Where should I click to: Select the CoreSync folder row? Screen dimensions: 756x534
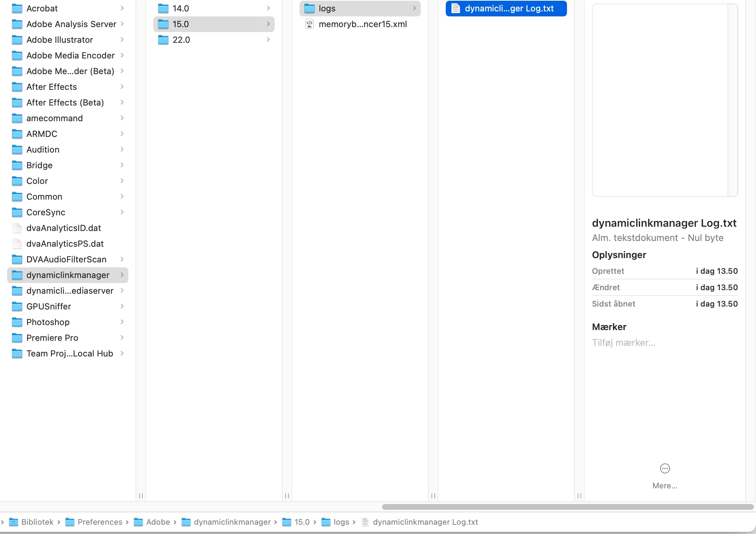(x=46, y=212)
